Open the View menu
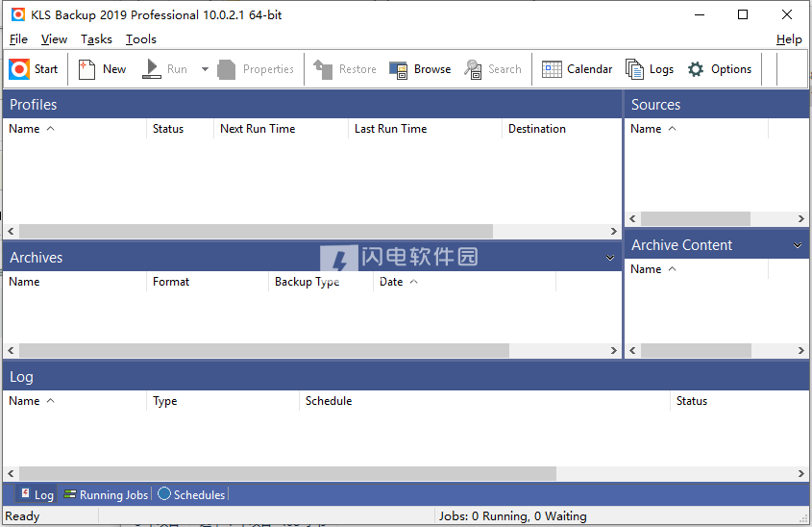Screen dimensions: 812x527 (55, 39)
